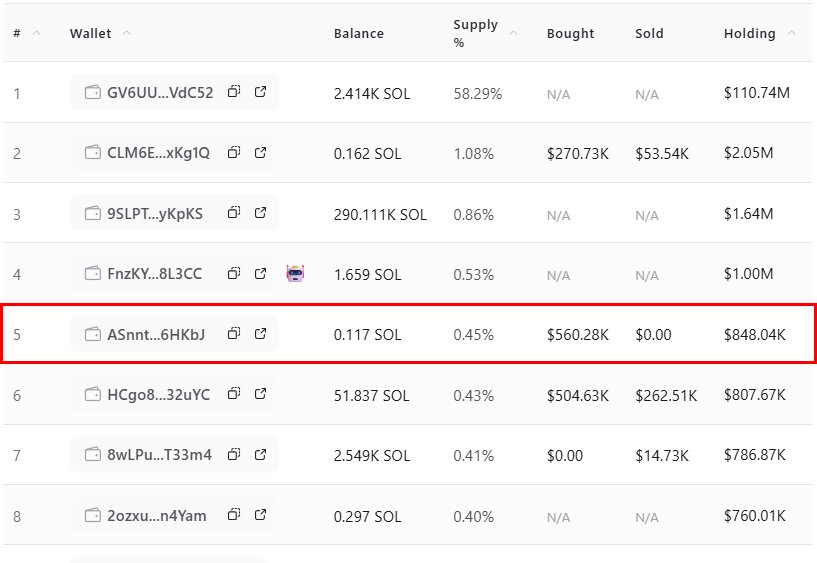Open GV6UU...VdC52 wallet in external explorer
The image size is (817, 563).
[261, 92]
